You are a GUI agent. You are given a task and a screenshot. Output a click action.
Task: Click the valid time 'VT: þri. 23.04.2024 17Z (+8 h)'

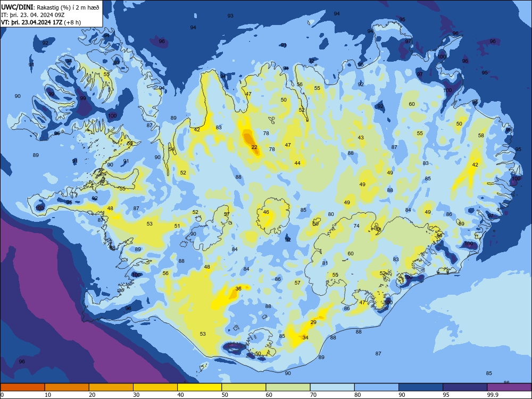click(x=41, y=22)
